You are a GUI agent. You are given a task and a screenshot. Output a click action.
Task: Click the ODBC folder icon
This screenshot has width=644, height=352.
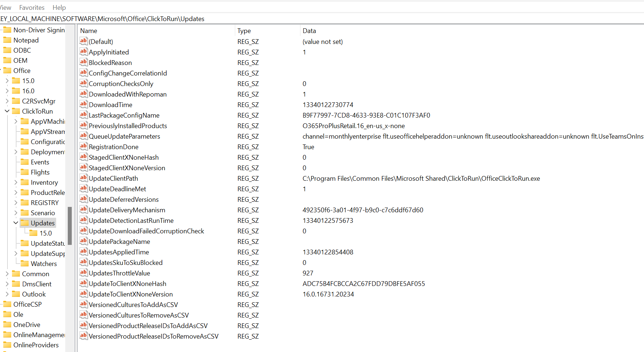(x=7, y=50)
